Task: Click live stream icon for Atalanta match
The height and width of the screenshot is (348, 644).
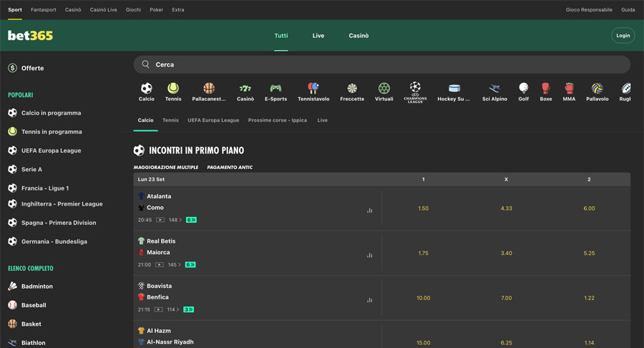Action: [x=160, y=220]
